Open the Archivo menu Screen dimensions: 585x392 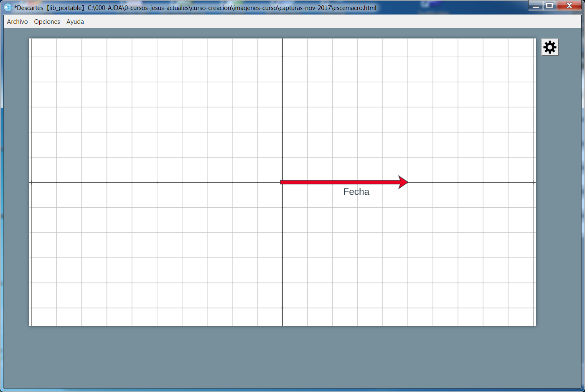(17, 22)
